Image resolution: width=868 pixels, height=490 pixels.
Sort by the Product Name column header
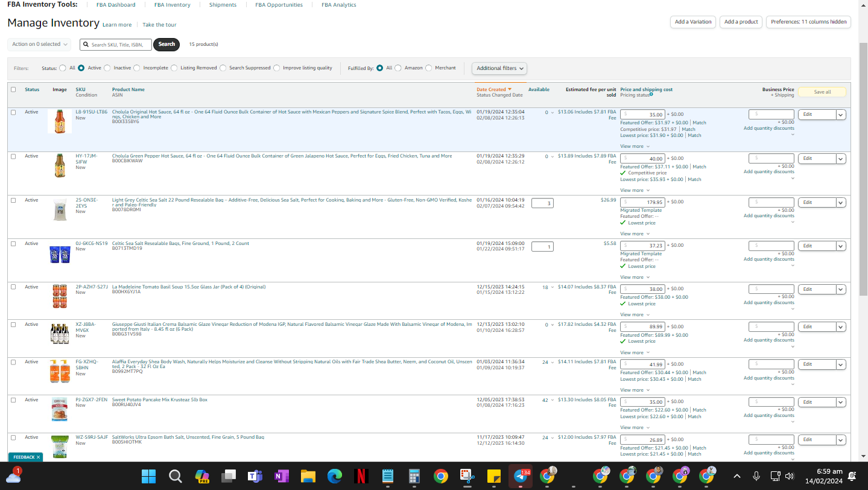pos(128,90)
